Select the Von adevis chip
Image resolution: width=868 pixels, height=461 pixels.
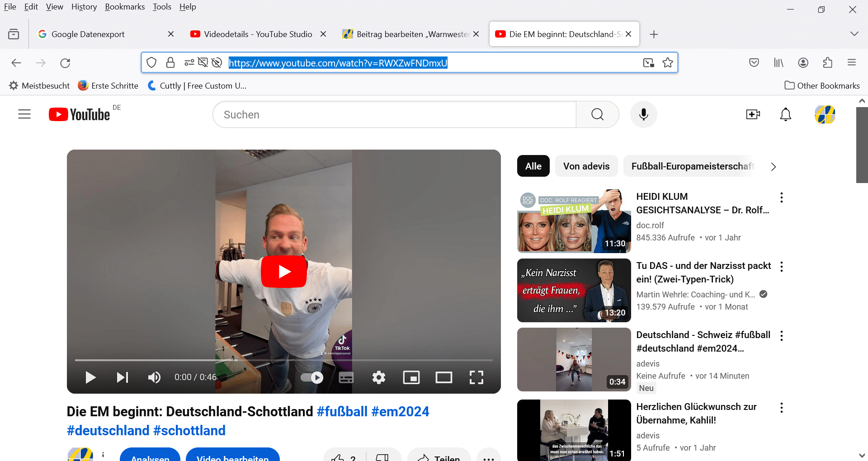tap(586, 166)
